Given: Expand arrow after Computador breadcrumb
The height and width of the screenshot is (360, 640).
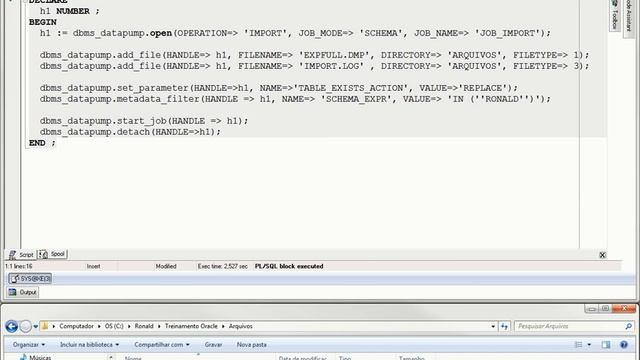Looking at the screenshot, I should click(x=99, y=327).
